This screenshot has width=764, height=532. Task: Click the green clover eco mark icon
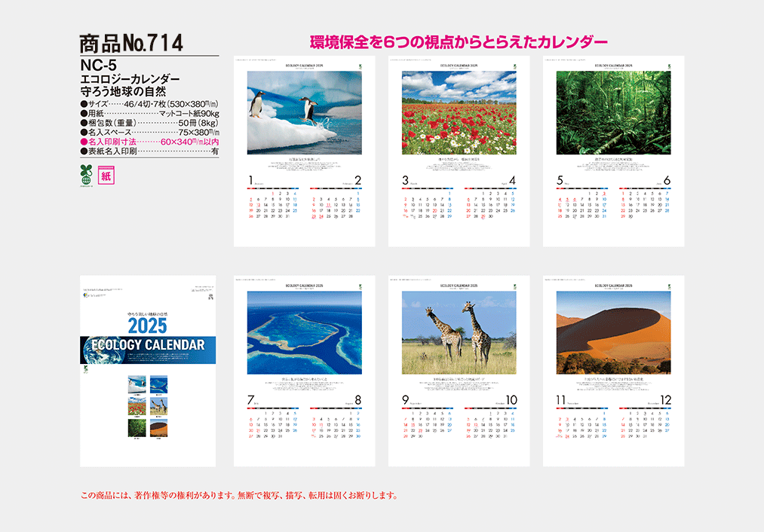tap(85, 175)
